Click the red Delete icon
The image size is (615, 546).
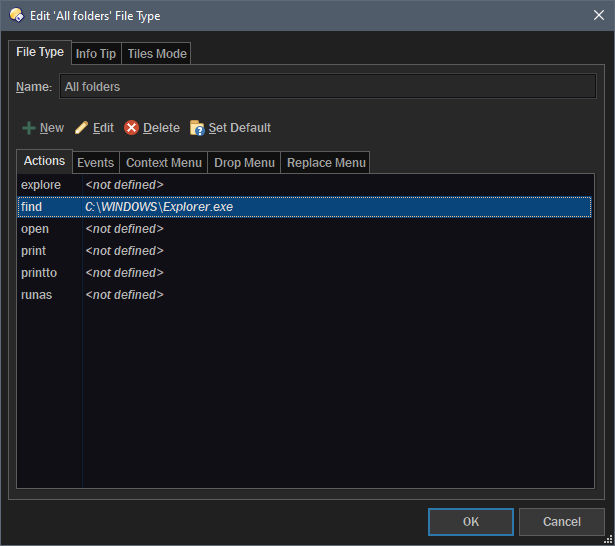click(x=132, y=128)
